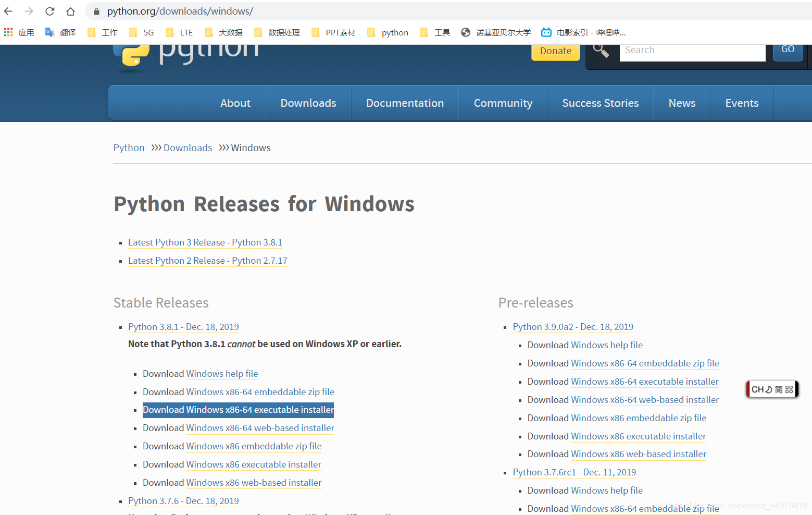Viewport: 812px width, 515px height.
Task: Open the Downloads nav menu
Action: [308, 103]
